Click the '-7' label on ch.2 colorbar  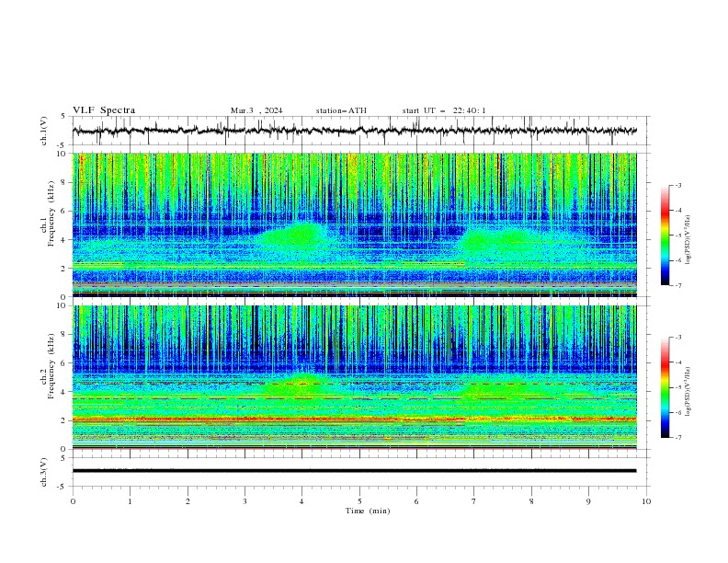677,437
